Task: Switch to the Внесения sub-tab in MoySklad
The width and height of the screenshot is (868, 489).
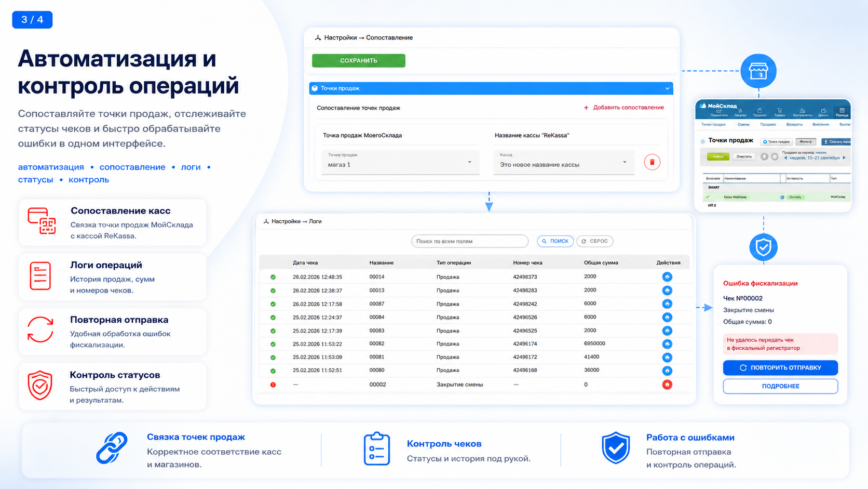Action: pos(821,125)
